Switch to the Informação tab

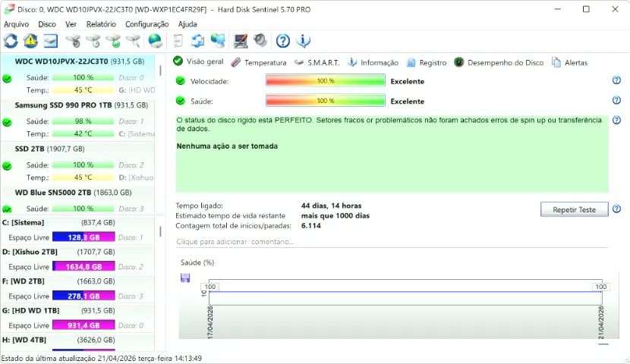[x=373, y=62]
